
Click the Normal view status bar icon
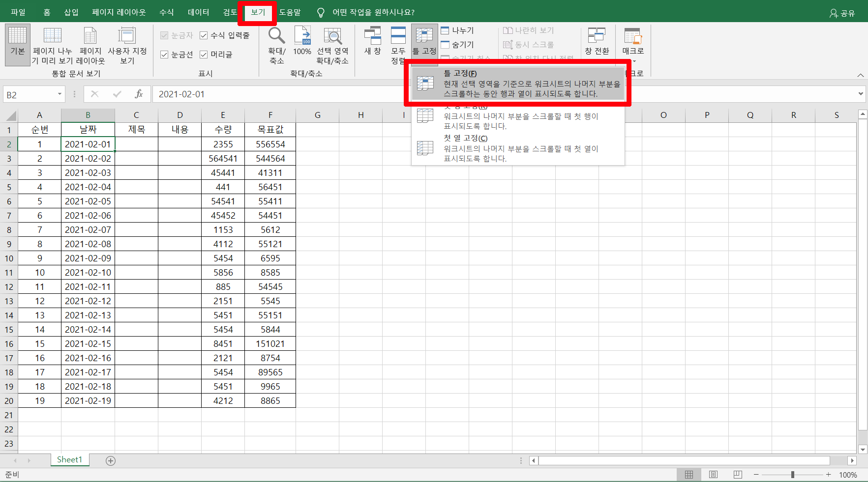(x=689, y=475)
